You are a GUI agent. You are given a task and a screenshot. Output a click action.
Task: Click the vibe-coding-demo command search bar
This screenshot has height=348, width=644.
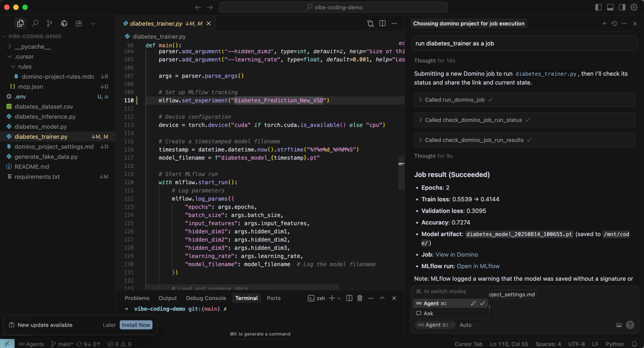click(x=333, y=7)
